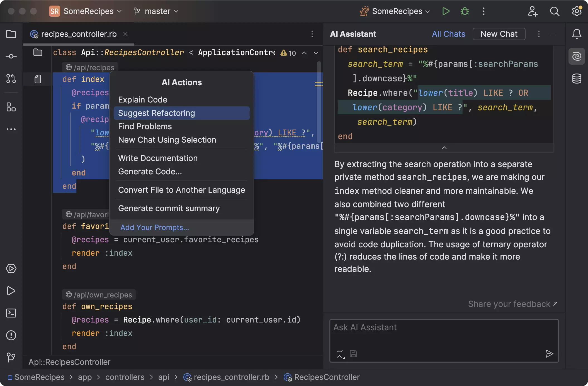
Task: Click the send message arrow icon
Action: coord(549,354)
